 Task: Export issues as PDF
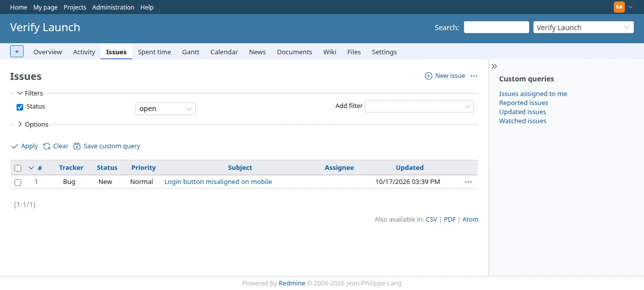450,220
